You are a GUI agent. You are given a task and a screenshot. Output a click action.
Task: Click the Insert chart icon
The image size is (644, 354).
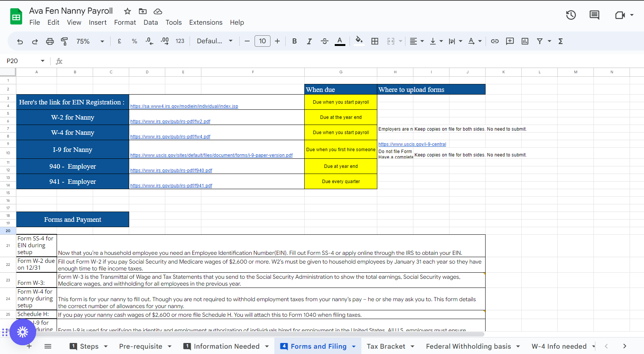pos(525,41)
